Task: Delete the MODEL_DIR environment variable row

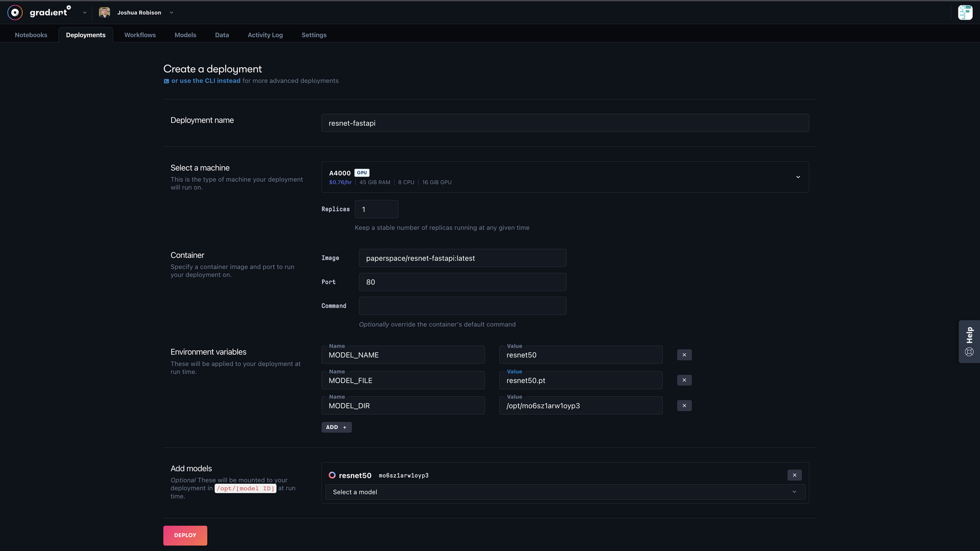Action: click(x=684, y=406)
